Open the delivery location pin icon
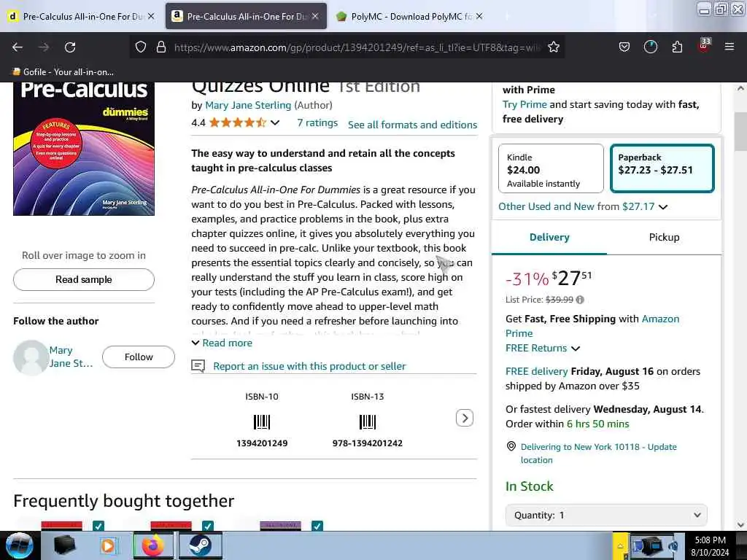Image resolution: width=747 pixels, height=560 pixels. [511, 446]
